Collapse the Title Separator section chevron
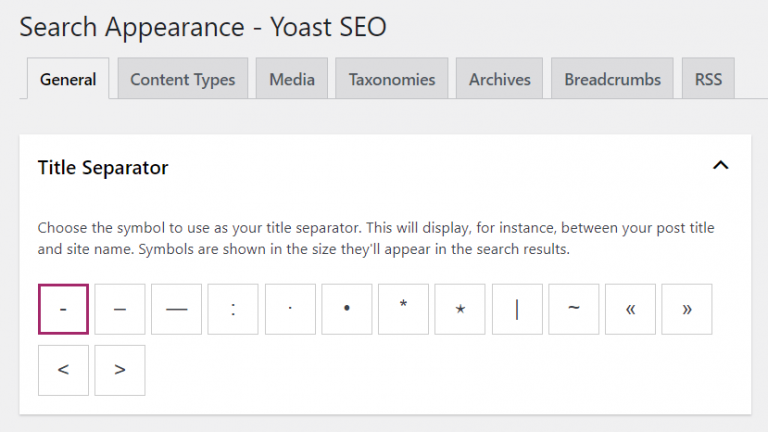The image size is (768, 432). pyautogui.click(x=720, y=166)
